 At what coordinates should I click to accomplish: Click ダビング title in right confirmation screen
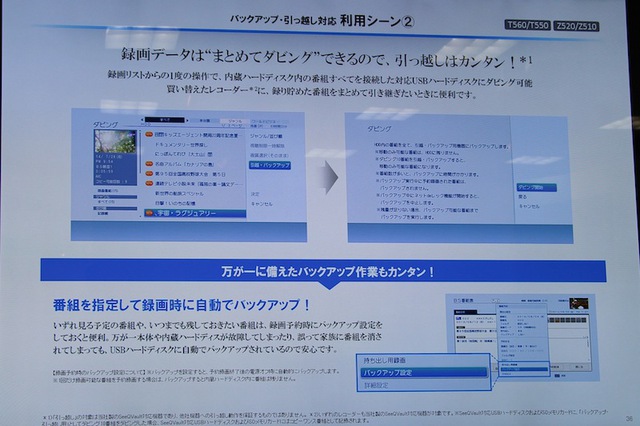379,129
